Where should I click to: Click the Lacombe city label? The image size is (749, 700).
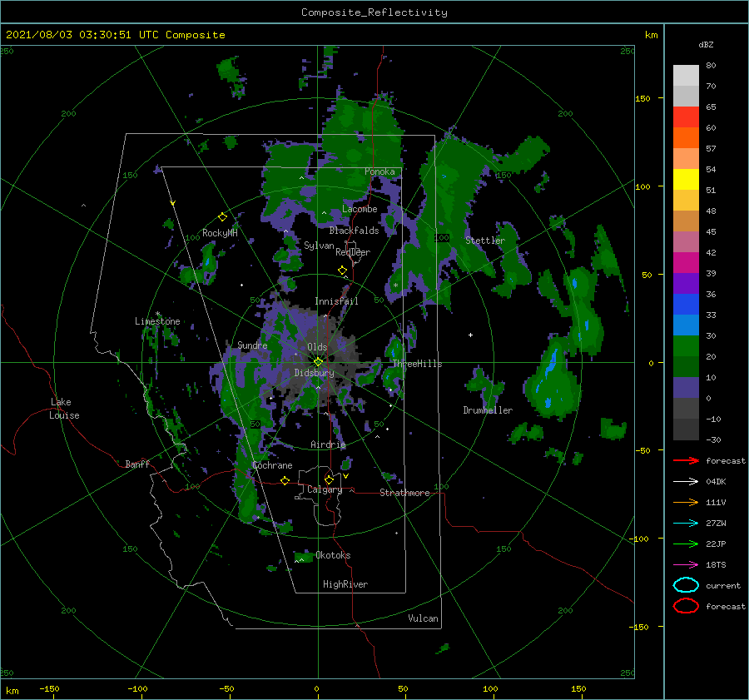(x=360, y=209)
